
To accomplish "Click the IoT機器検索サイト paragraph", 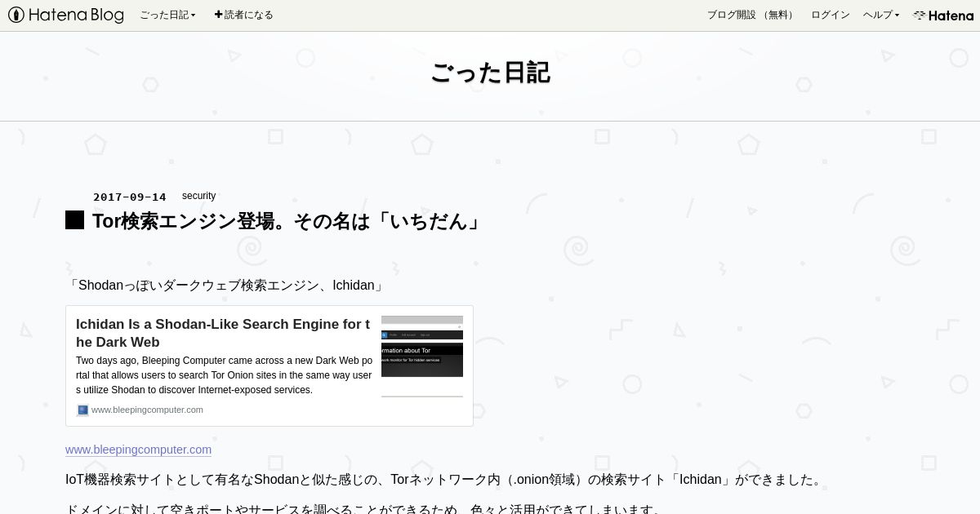I will (x=446, y=480).
